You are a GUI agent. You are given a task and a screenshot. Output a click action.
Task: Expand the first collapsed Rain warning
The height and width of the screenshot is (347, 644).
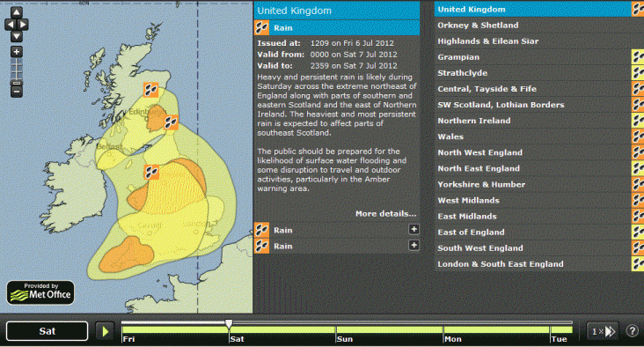pyautogui.click(x=413, y=229)
